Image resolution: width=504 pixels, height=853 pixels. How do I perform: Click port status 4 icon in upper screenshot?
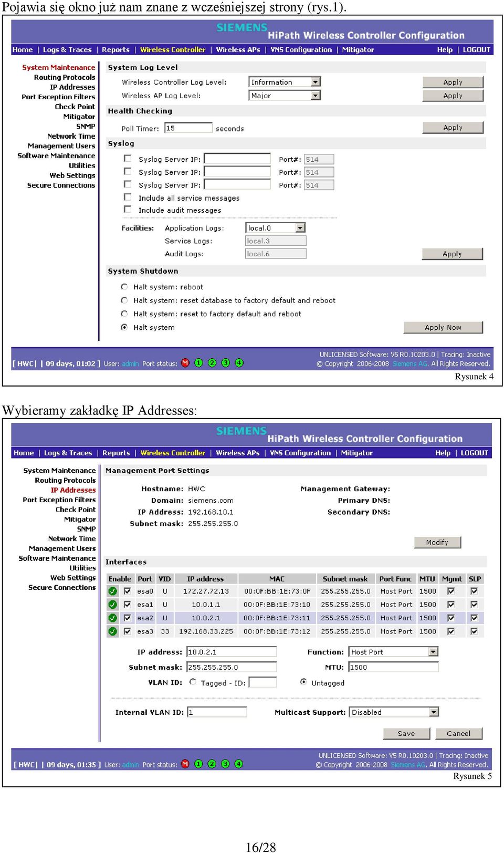coord(239,362)
